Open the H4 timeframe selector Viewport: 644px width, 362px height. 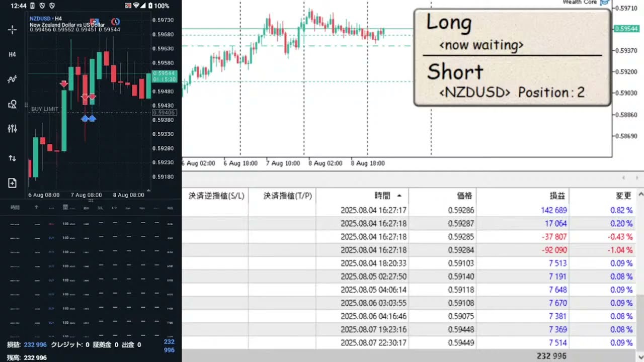13,54
